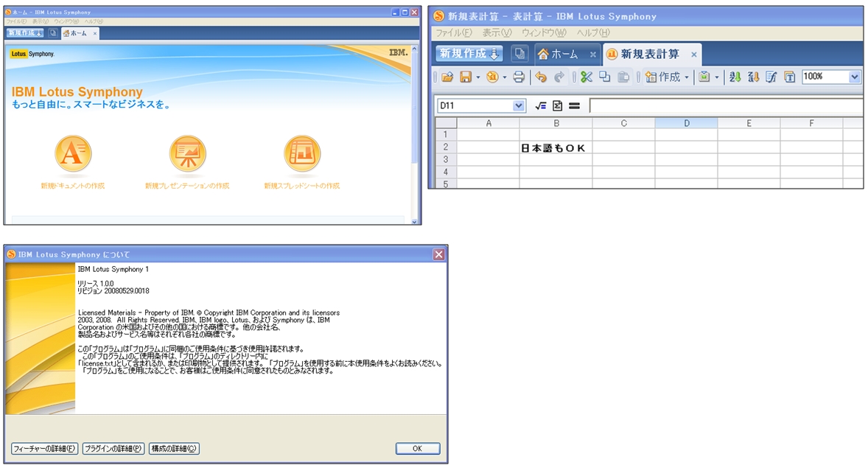Screen dimensions: 868x468
Task: Click the text box T icon
Action: (789, 77)
